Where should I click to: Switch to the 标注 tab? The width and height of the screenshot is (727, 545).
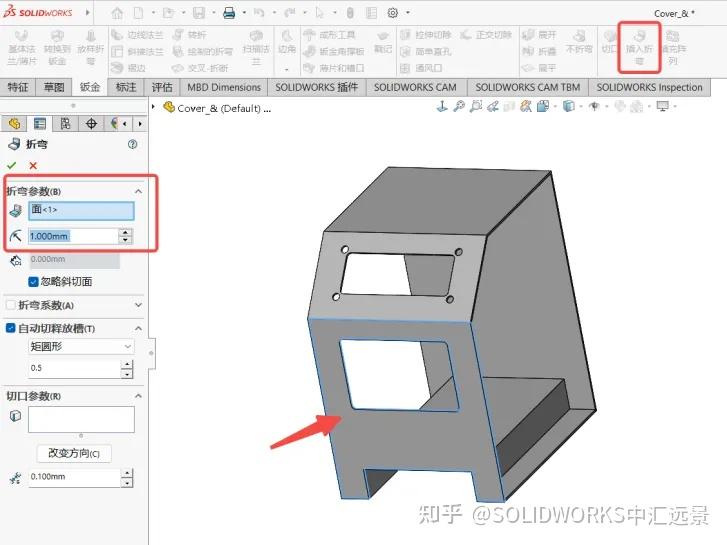[126, 87]
